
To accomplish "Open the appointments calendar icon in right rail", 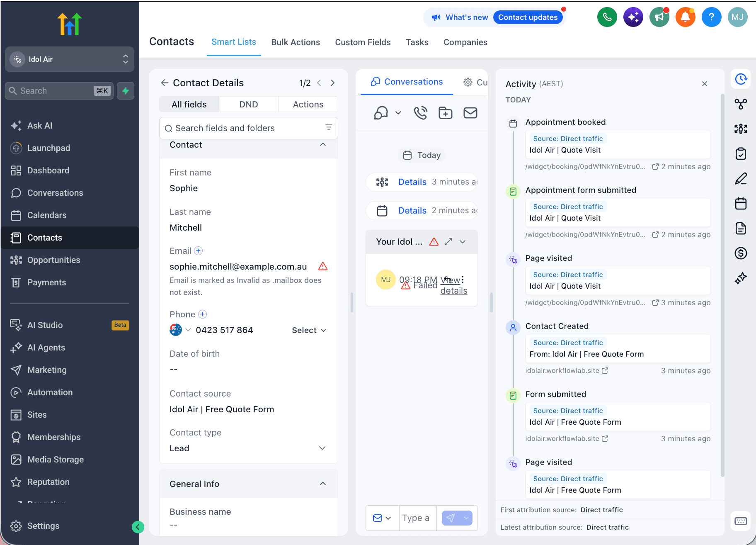I will click(741, 203).
